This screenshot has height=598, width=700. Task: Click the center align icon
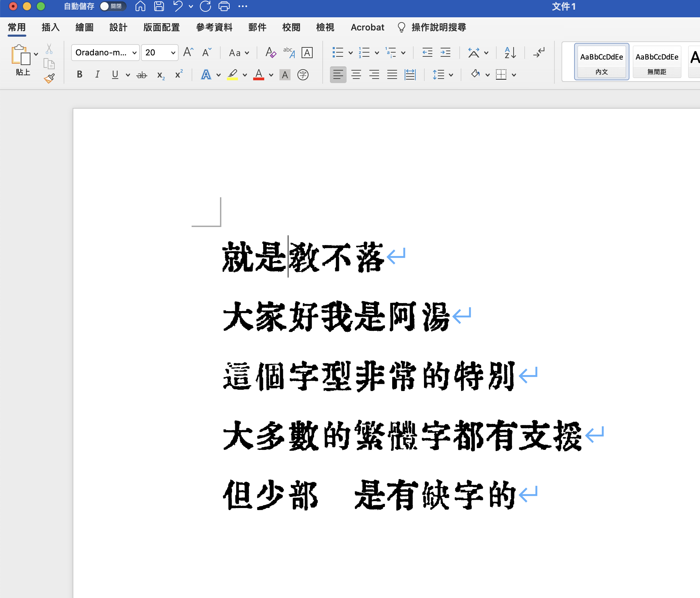pos(356,75)
